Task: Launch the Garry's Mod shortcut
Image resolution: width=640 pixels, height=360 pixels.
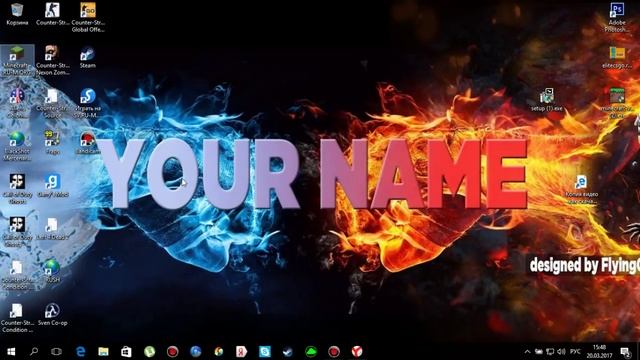Action: pos(52,186)
